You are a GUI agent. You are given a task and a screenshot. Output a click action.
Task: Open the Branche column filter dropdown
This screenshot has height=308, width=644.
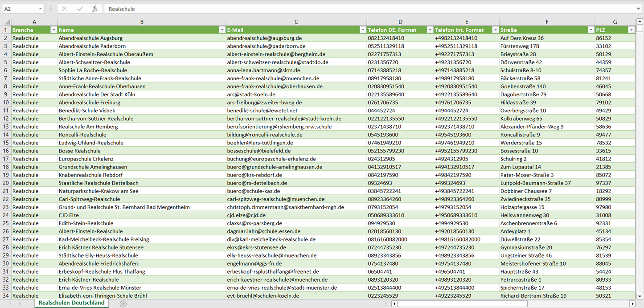(x=53, y=30)
